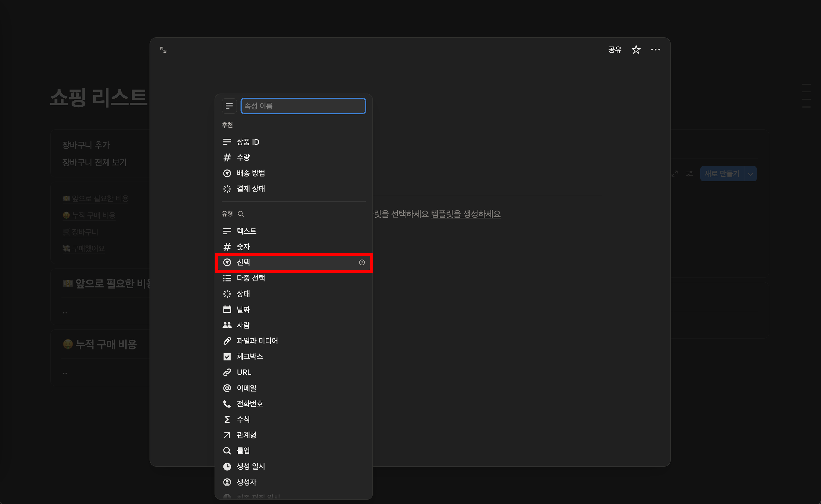This screenshot has width=821, height=504.
Task: Open the three-dot more options menu
Action: click(655, 50)
